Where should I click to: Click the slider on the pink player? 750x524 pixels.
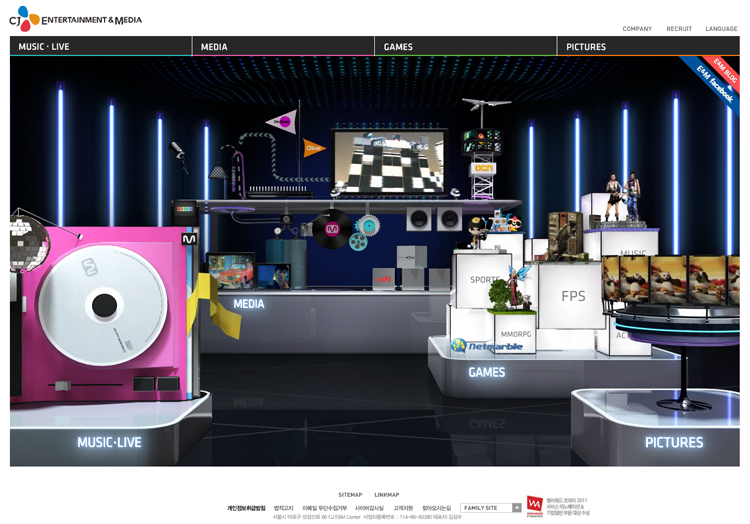point(62,385)
